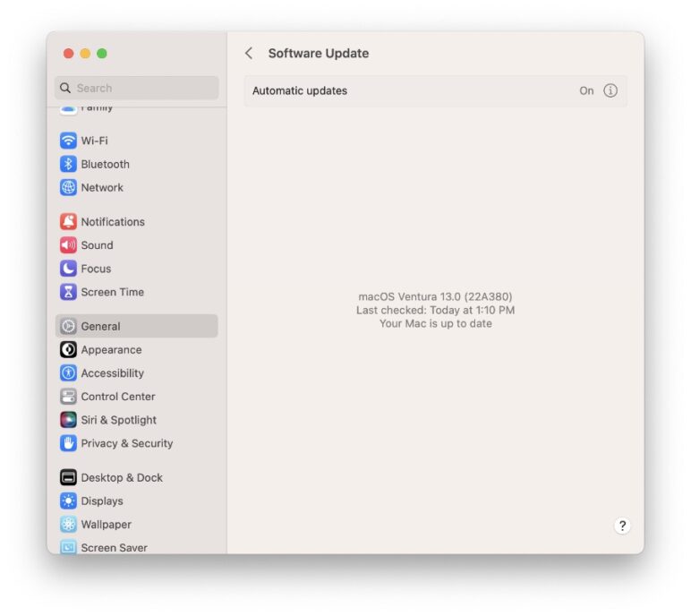This screenshot has width=691, height=616.
Task: Select Focus label in sidebar
Action: 96,269
